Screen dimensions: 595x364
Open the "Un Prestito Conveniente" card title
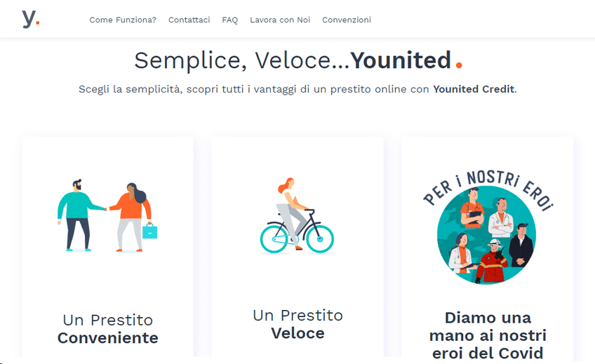(x=107, y=329)
